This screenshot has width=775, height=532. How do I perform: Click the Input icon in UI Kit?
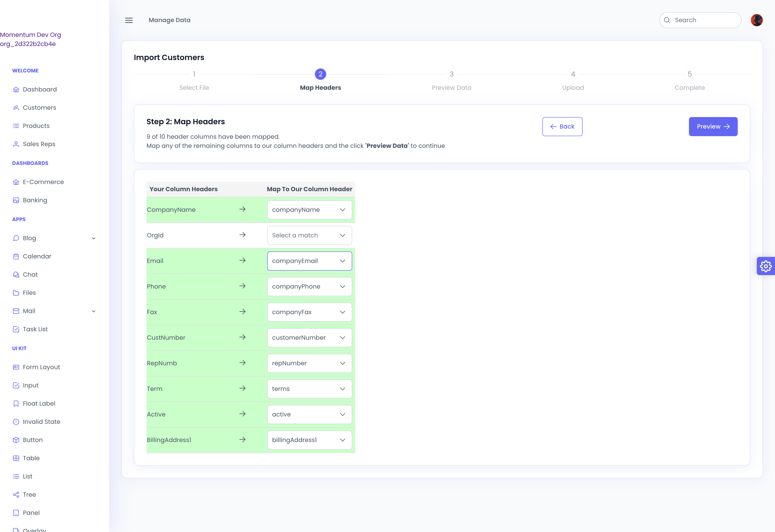(x=16, y=385)
